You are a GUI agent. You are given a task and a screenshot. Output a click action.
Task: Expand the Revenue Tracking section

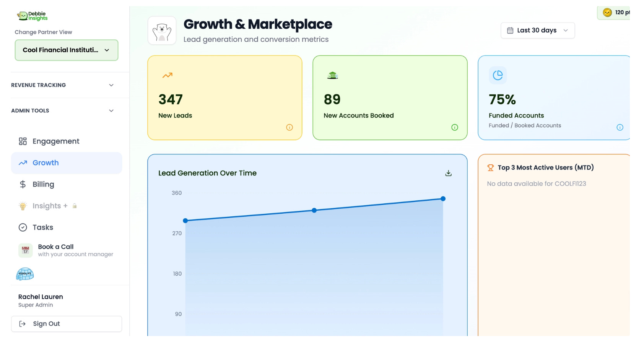point(63,85)
